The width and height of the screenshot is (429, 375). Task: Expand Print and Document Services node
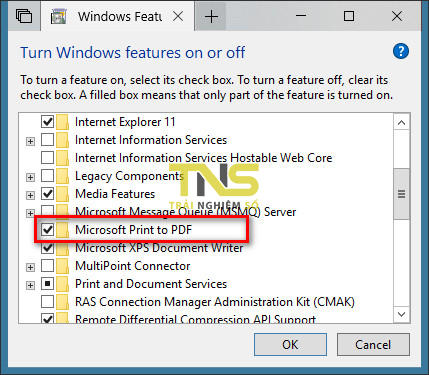[x=30, y=285]
